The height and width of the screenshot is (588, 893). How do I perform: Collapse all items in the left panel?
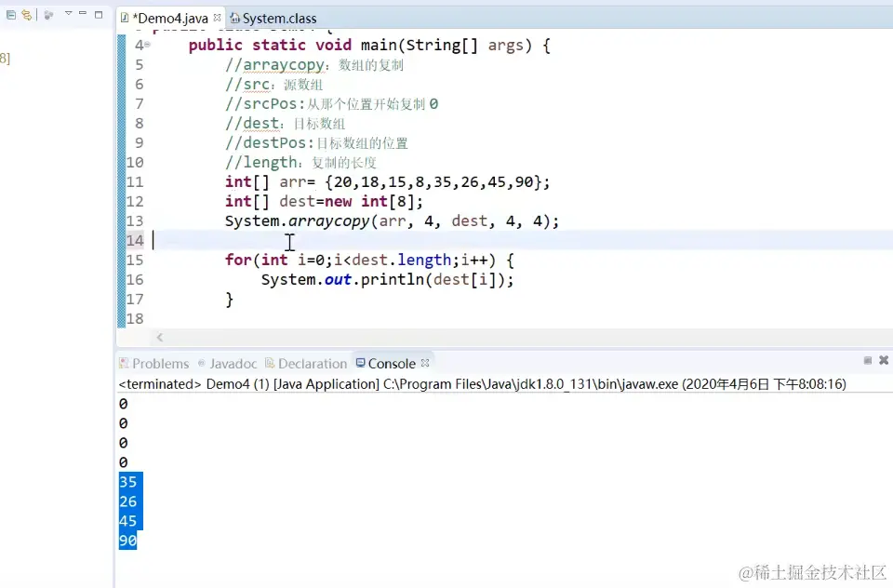(11, 15)
